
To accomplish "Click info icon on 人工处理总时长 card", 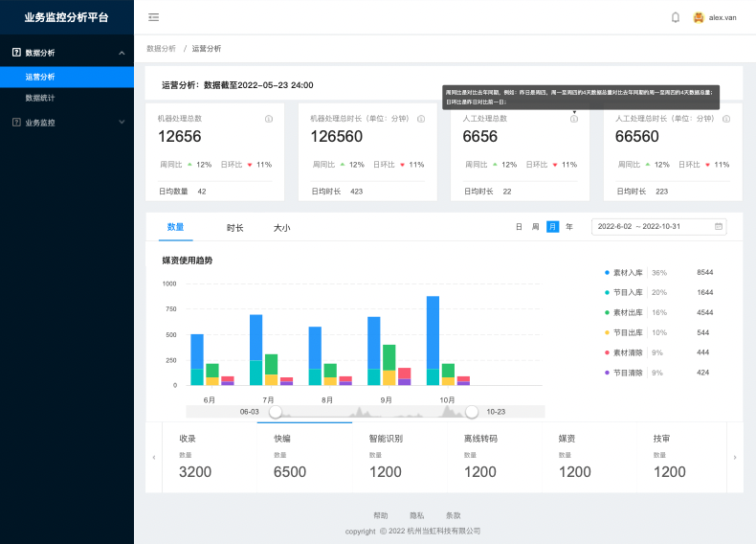I will click(x=726, y=119).
